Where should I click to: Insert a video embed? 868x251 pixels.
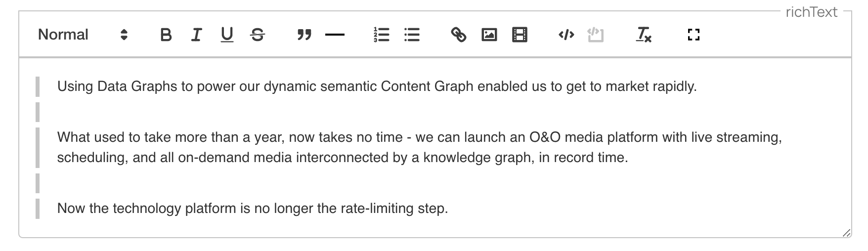point(520,35)
